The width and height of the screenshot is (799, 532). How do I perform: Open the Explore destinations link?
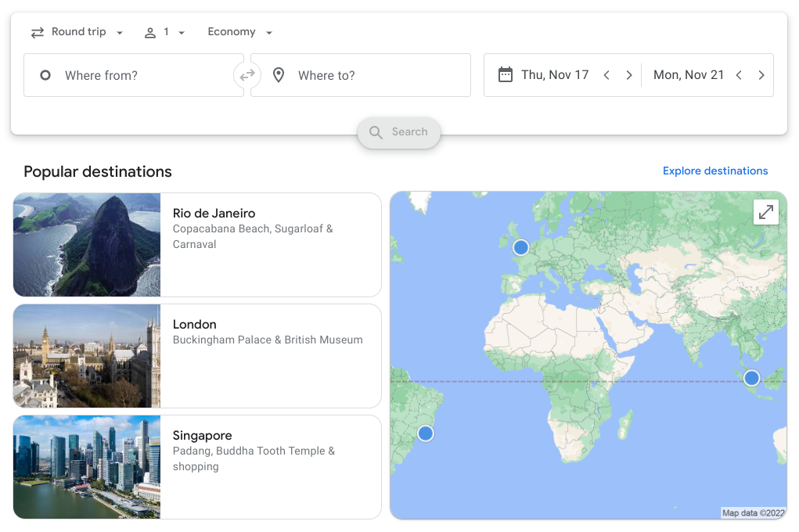(x=714, y=171)
